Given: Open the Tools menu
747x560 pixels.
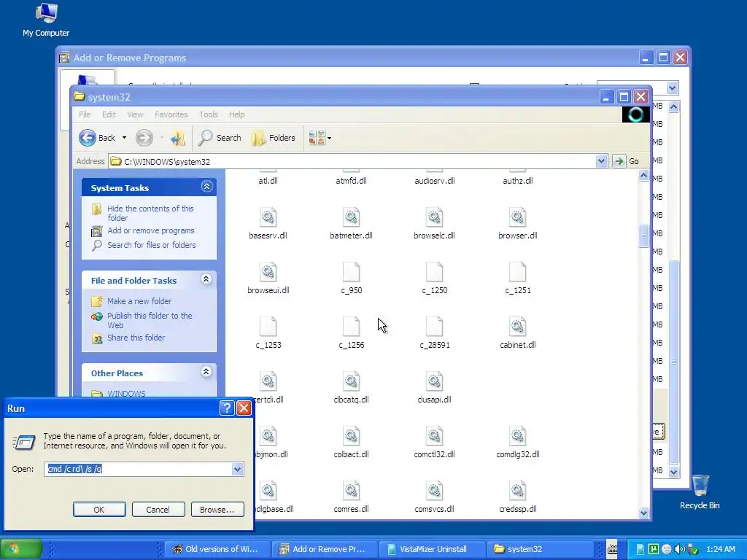Looking at the screenshot, I should [x=208, y=114].
